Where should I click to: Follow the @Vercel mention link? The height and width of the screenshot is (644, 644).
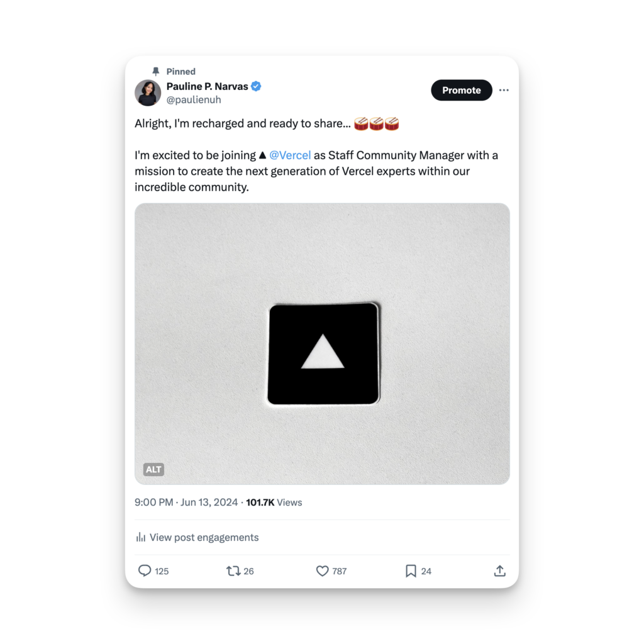click(x=290, y=155)
